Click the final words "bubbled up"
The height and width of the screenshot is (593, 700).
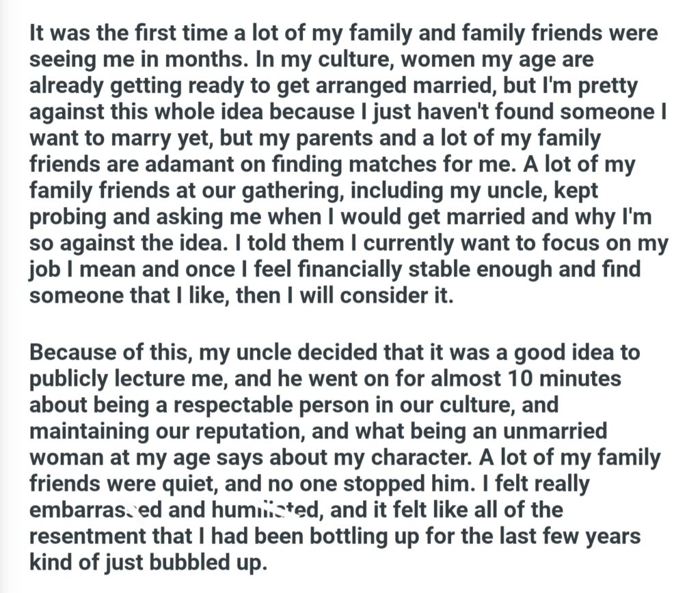coord(214,564)
